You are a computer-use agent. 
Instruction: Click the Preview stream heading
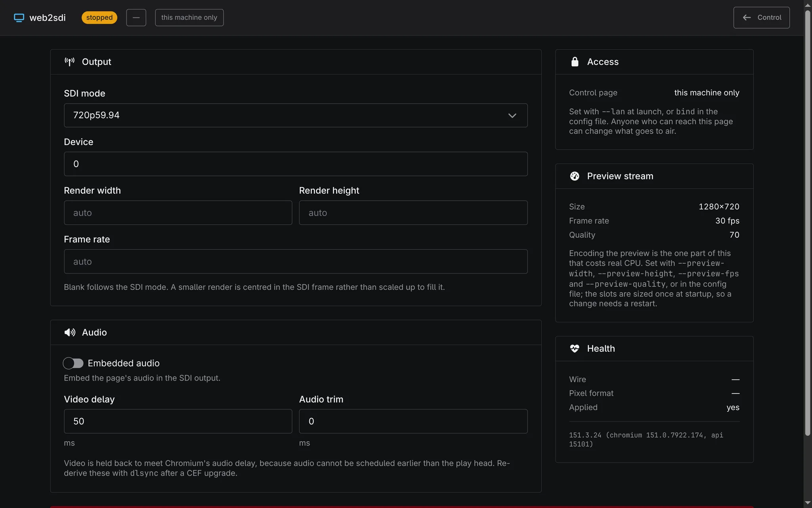point(620,176)
